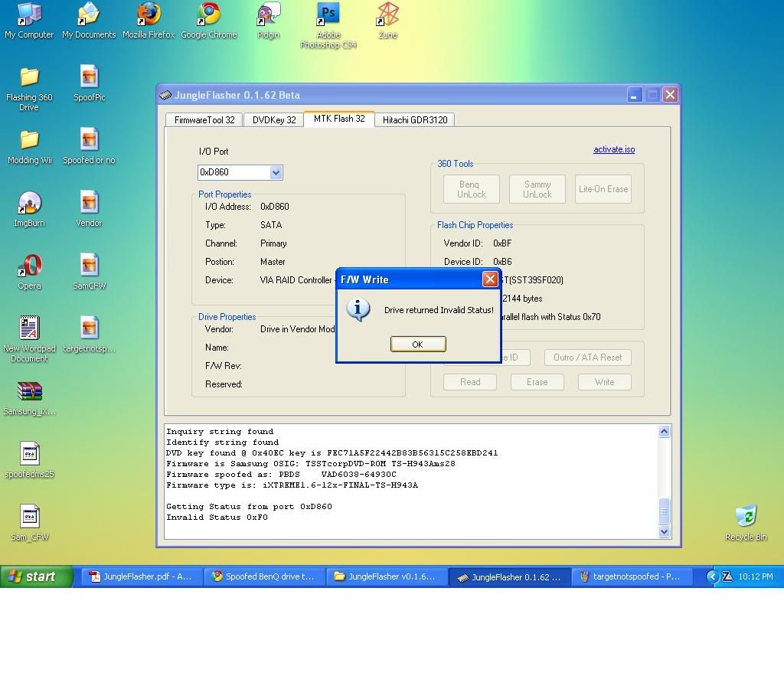Click the Start button
The width and height of the screenshot is (784, 689).
(x=37, y=576)
